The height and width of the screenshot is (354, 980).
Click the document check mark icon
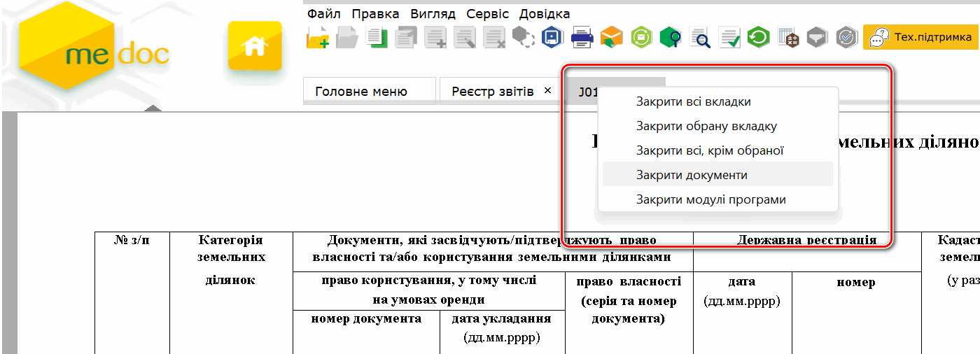coord(729,37)
